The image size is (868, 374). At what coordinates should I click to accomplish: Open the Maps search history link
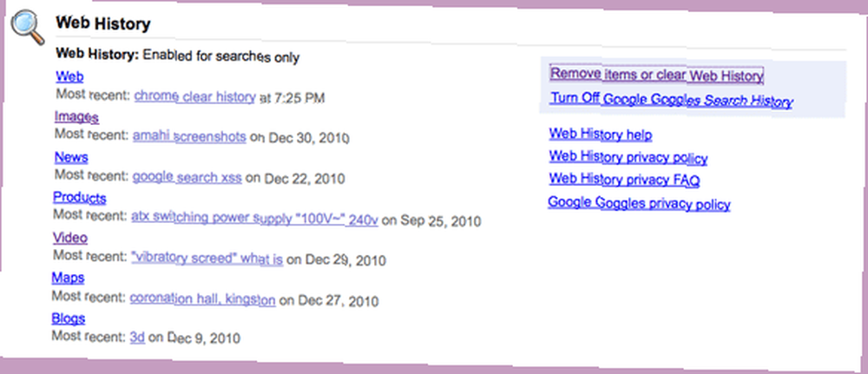(x=68, y=278)
